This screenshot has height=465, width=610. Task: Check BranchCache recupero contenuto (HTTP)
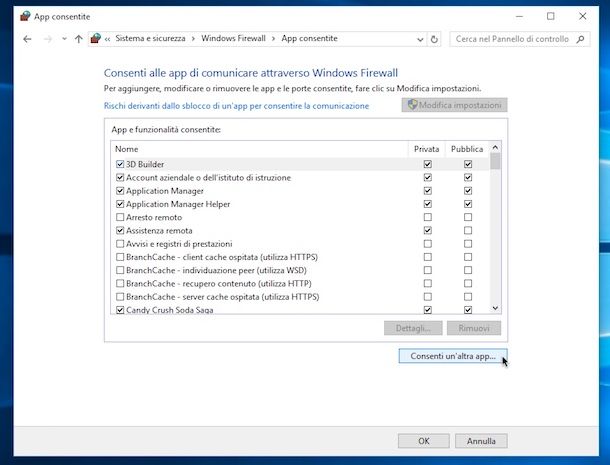[120, 283]
